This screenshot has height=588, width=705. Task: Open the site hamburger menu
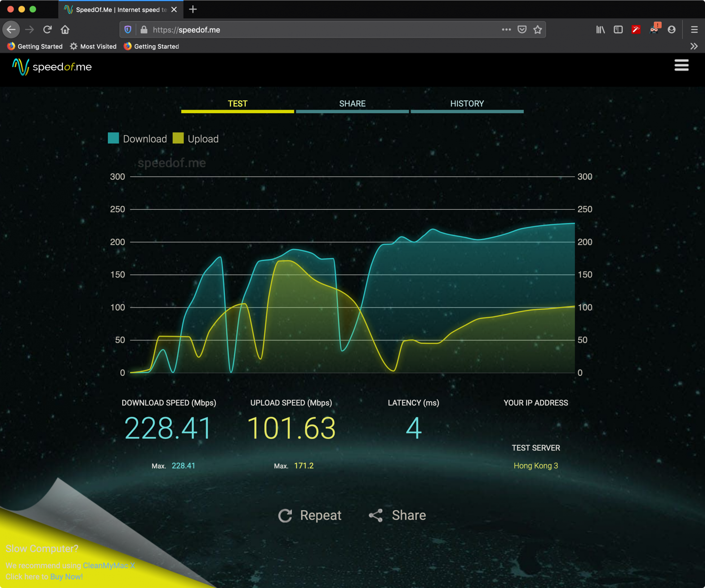(x=681, y=66)
